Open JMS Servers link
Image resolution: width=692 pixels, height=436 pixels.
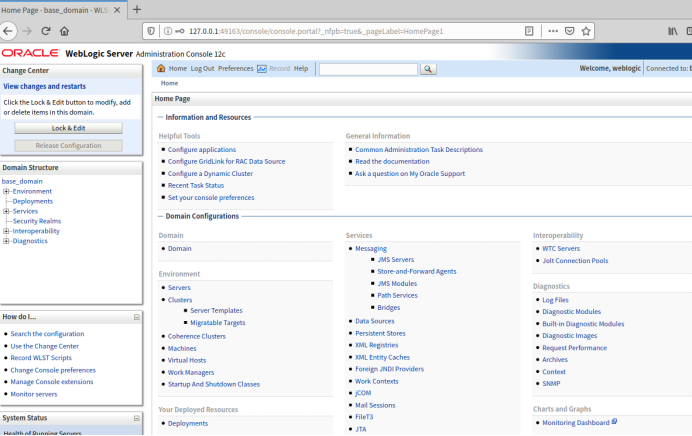tap(395, 260)
